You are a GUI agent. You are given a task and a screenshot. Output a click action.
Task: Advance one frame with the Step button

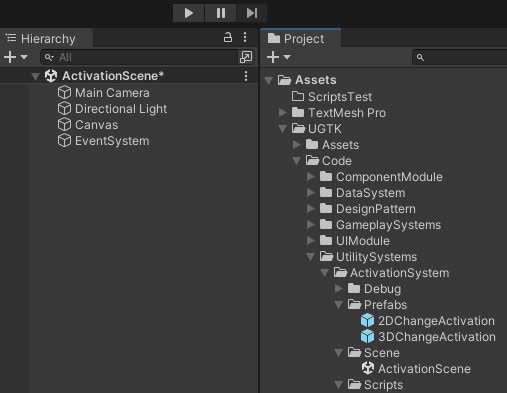point(252,13)
